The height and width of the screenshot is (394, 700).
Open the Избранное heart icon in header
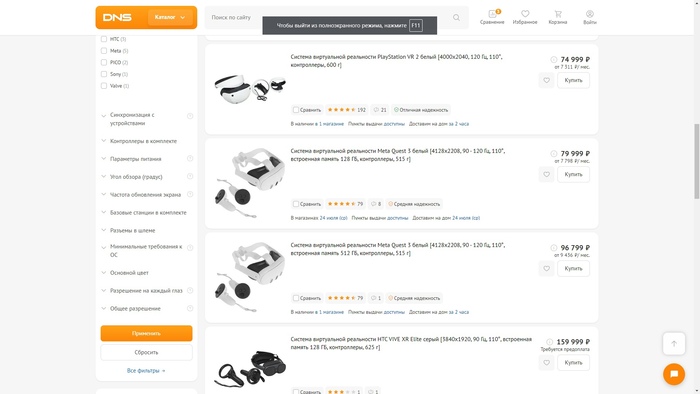525,14
